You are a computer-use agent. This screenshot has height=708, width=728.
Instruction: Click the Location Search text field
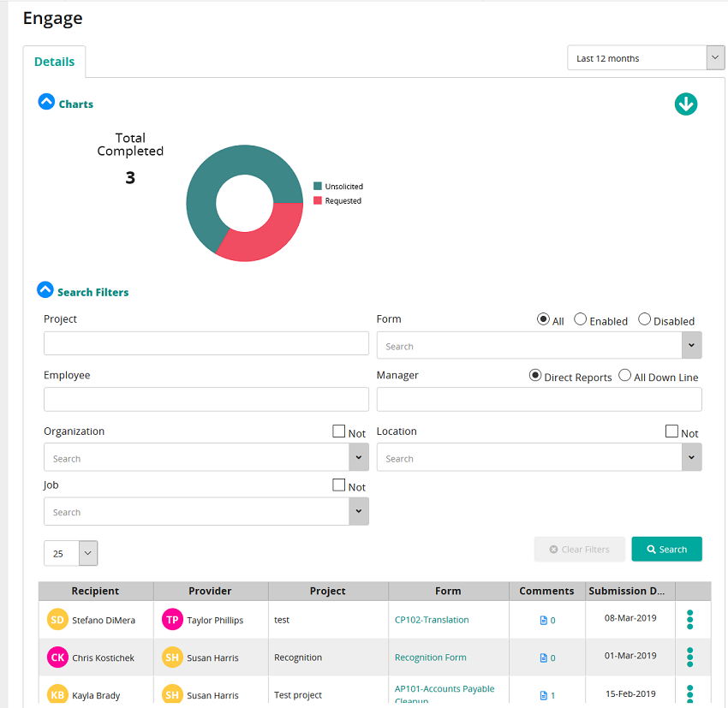click(x=529, y=457)
